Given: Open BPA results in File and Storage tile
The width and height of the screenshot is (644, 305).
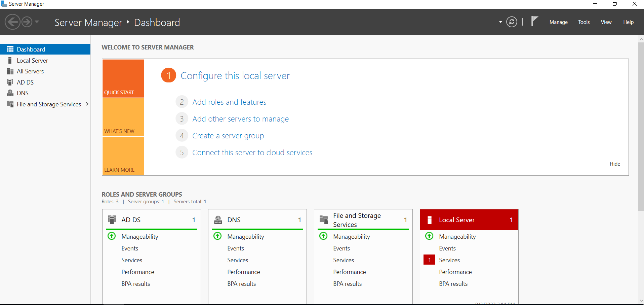Looking at the screenshot, I should [348, 284].
